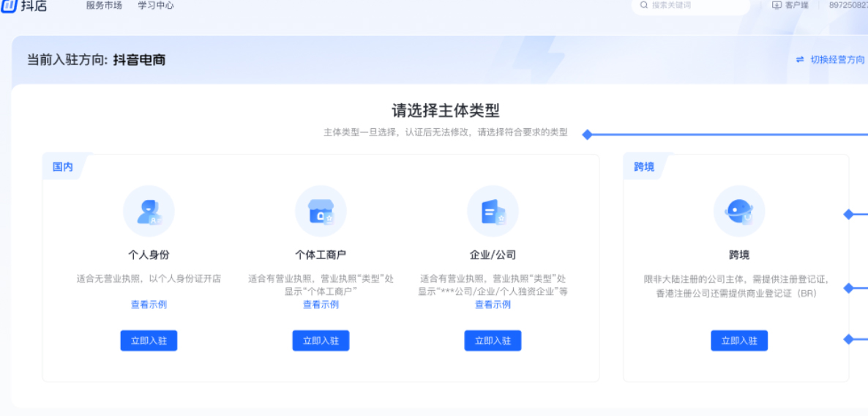Click the 抖店 logo icon
Image resolution: width=868 pixels, height=416 pixels.
pos(10,6)
